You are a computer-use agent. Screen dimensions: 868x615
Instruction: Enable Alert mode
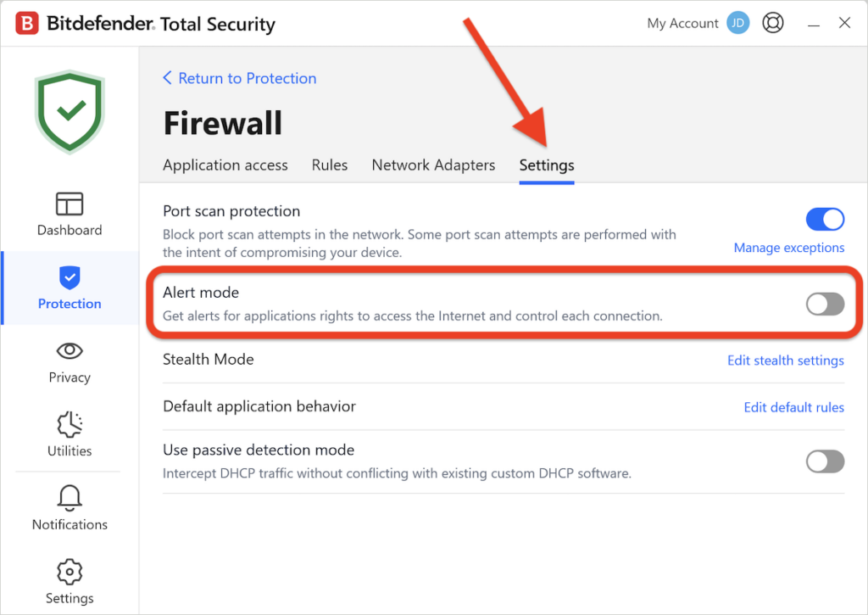tap(824, 304)
